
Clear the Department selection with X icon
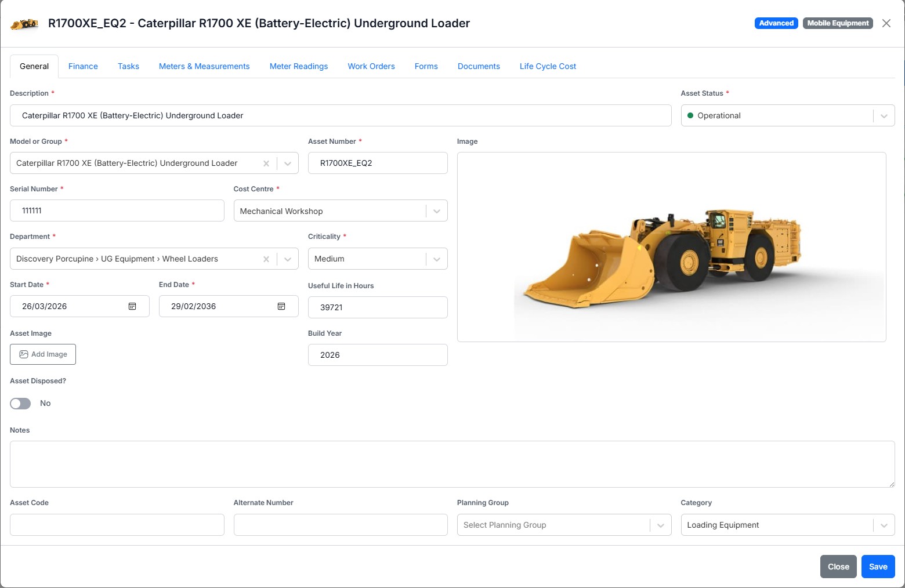click(266, 259)
